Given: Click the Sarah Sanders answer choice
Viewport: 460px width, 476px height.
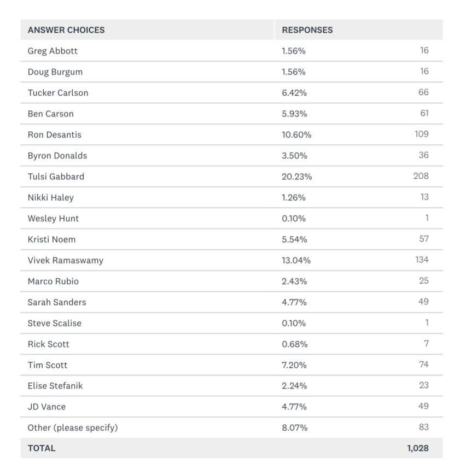Looking at the screenshot, I should (57, 302).
